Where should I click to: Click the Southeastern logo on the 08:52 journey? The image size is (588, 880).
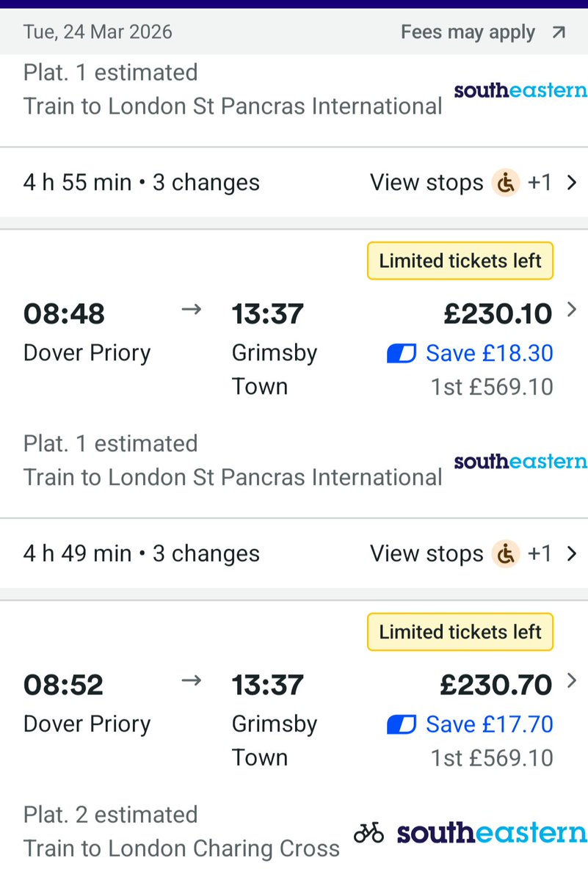[x=492, y=833]
